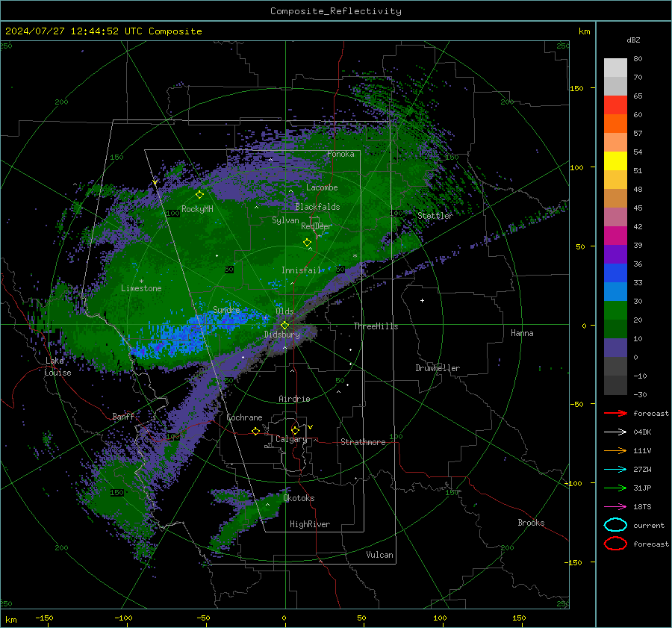
Task: Click the Lake Louise label
Action: pos(57,367)
